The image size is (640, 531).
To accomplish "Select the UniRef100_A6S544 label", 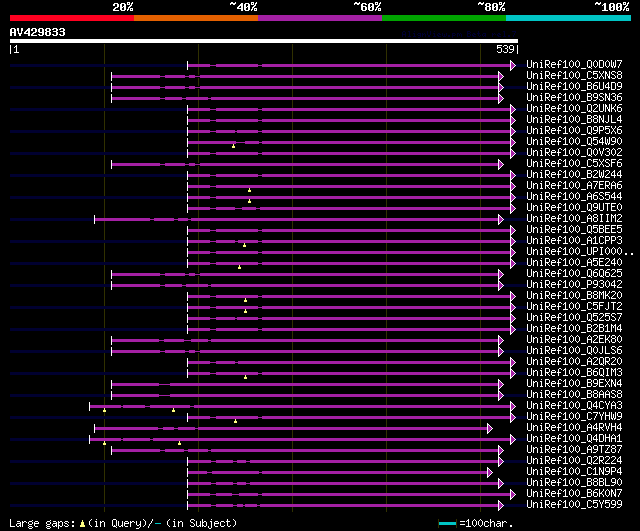I will (x=574, y=197).
